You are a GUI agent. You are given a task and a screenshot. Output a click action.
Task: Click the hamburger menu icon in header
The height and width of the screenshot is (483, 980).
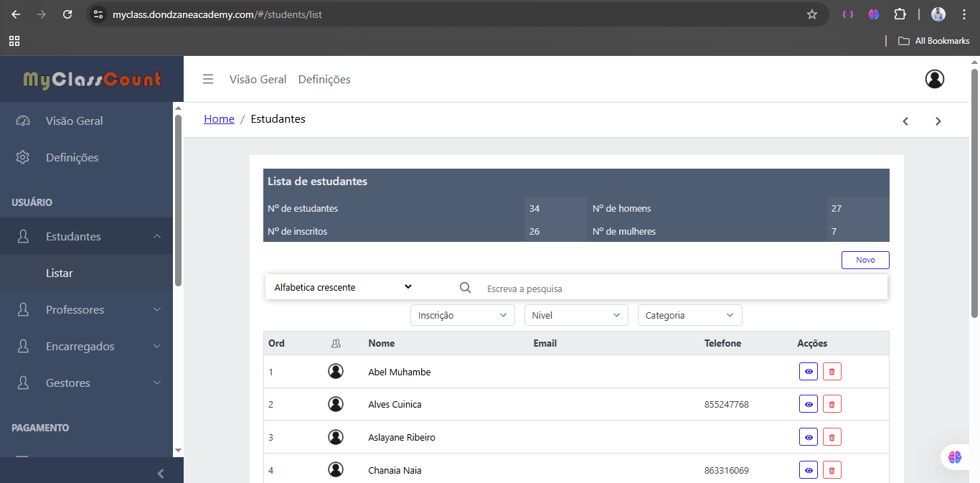[208, 80]
